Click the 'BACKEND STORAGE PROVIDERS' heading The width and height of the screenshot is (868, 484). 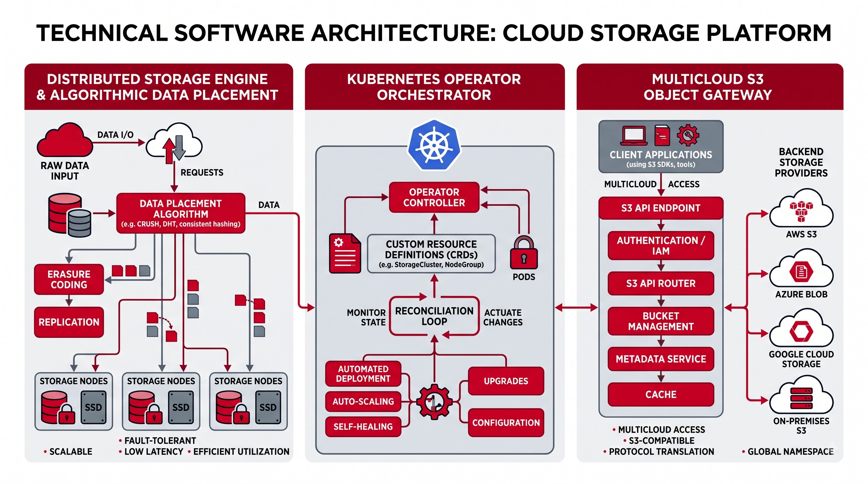pyautogui.click(x=801, y=162)
